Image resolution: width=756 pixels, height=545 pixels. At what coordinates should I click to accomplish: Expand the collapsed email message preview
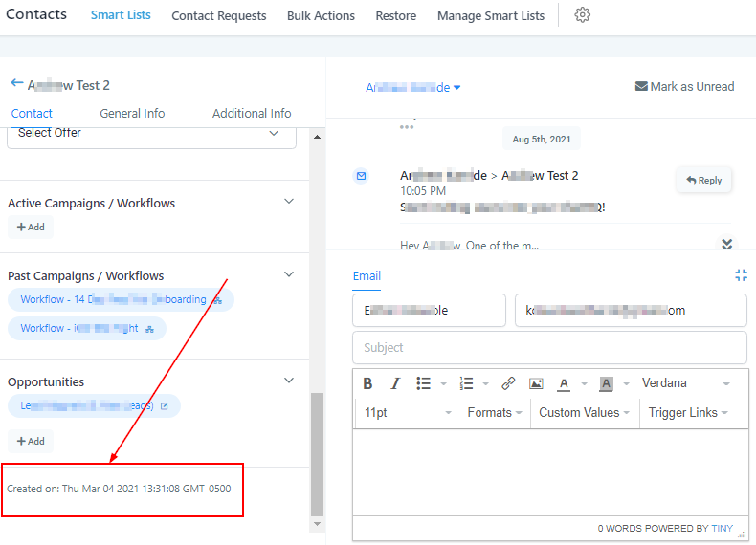pos(726,245)
